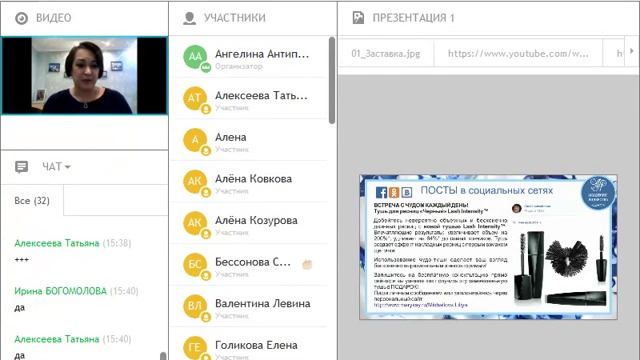Select participant name Голикова Елена
Viewport: 640px width, 360px height.
click(x=256, y=345)
